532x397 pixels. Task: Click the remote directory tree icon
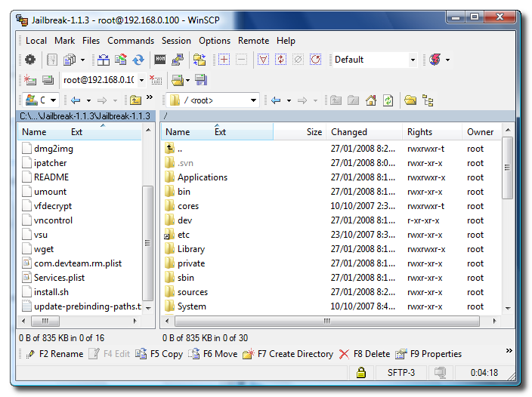428,100
